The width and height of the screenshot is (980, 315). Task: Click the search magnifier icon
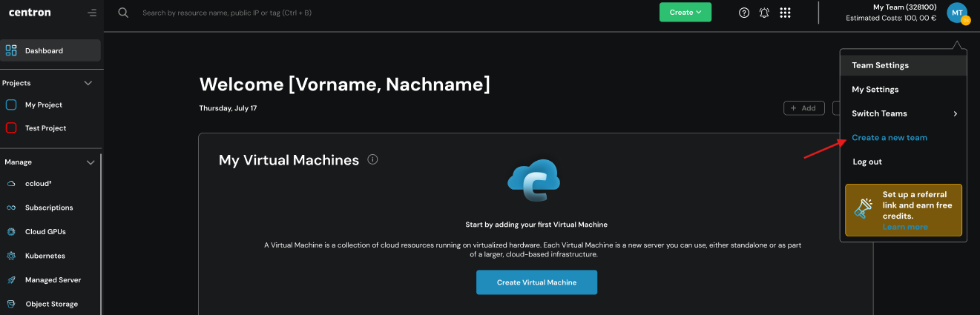123,13
